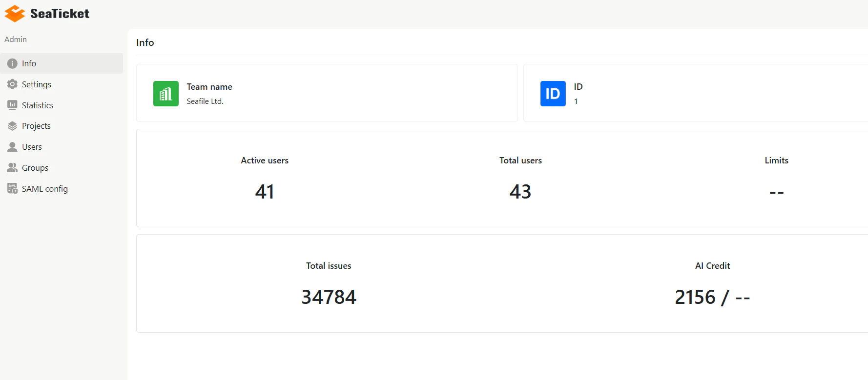Click the Limits value dashes
The image size is (868, 380).
point(776,193)
